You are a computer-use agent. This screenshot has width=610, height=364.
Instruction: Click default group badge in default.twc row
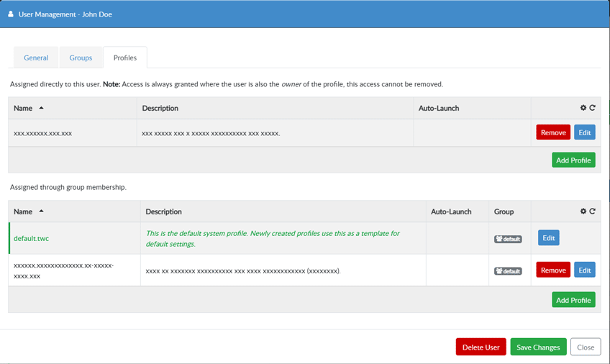pyautogui.click(x=508, y=239)
